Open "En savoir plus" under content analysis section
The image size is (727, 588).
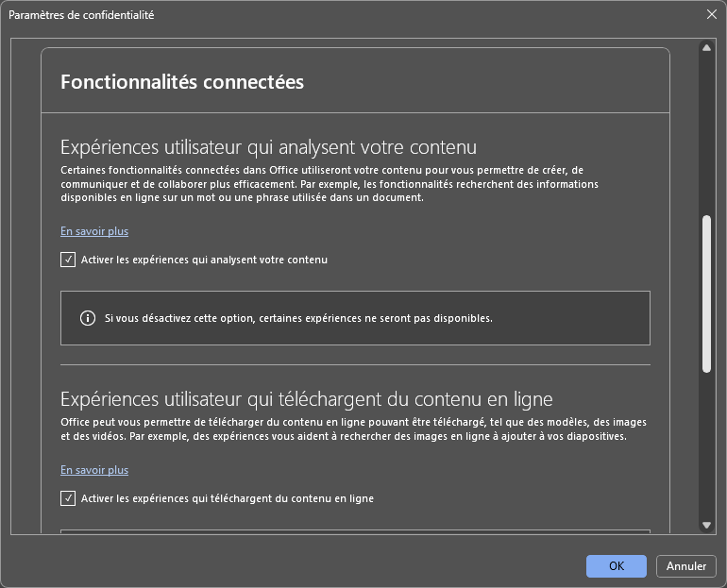94,231
